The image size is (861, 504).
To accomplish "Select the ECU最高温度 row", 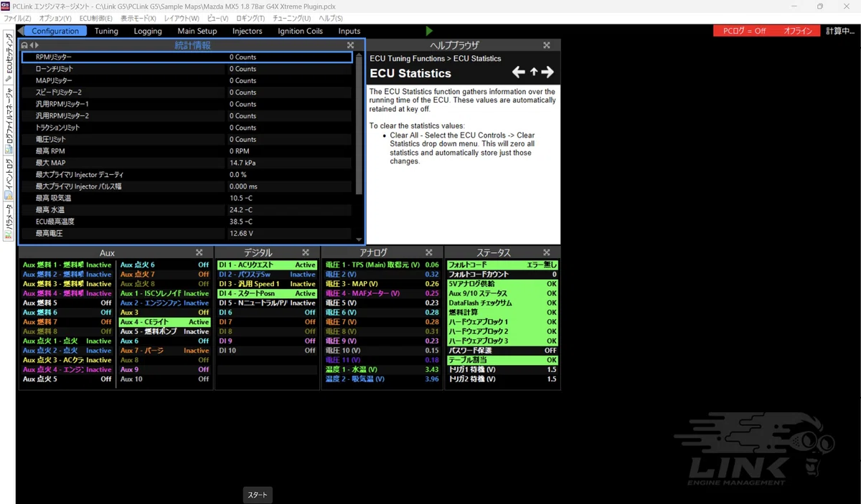I will pos(187,222).
